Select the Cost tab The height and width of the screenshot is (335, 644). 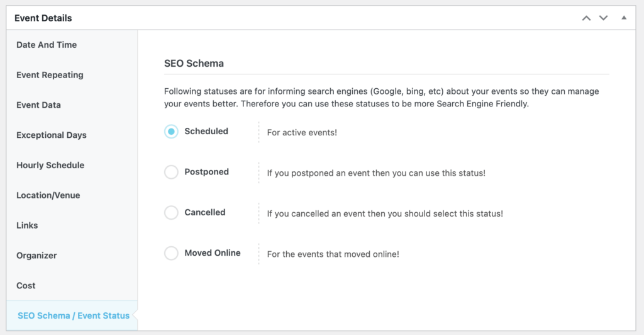(26, 285)
